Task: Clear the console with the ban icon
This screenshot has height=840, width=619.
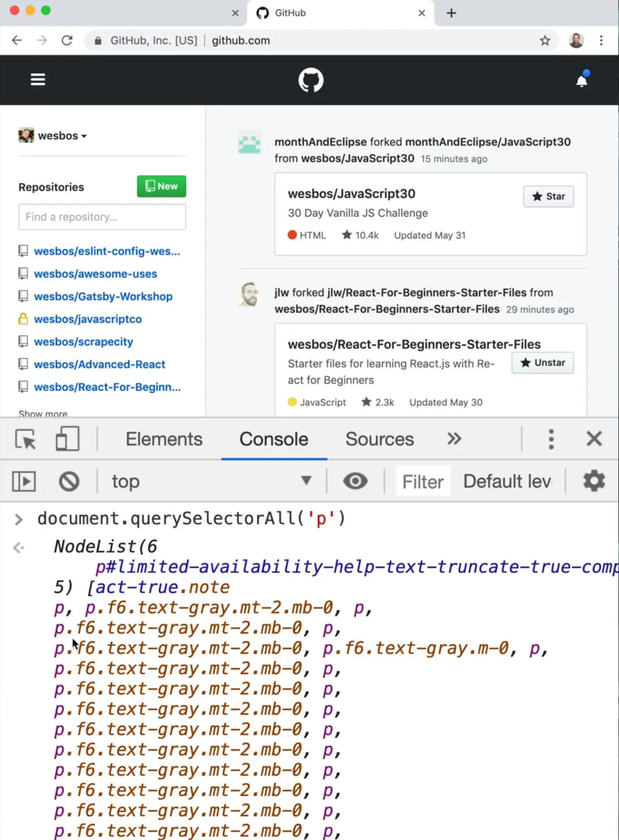Action: [x=69, y=481]
